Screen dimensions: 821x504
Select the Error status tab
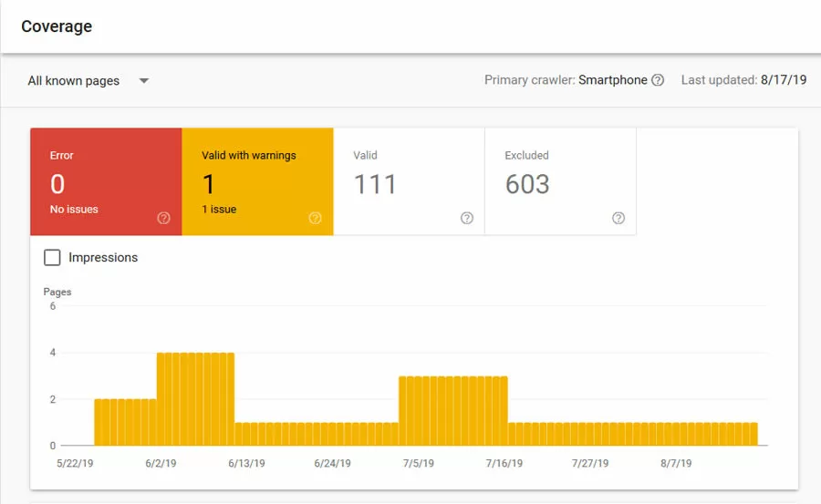105,182
